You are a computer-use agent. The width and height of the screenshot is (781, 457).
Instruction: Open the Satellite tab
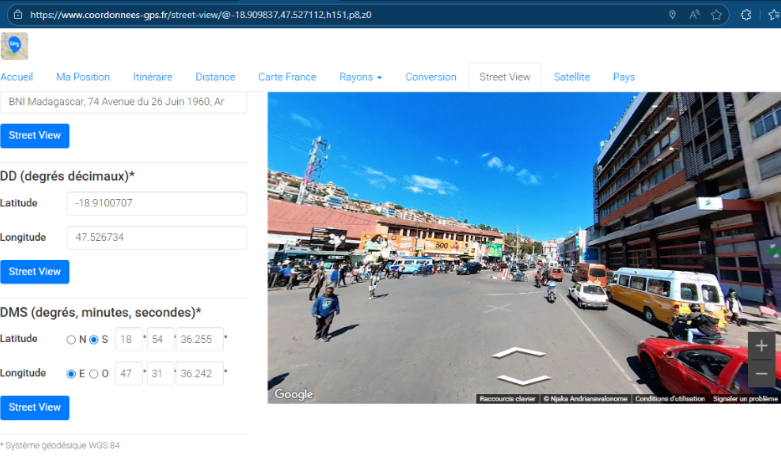coord(571,77)
